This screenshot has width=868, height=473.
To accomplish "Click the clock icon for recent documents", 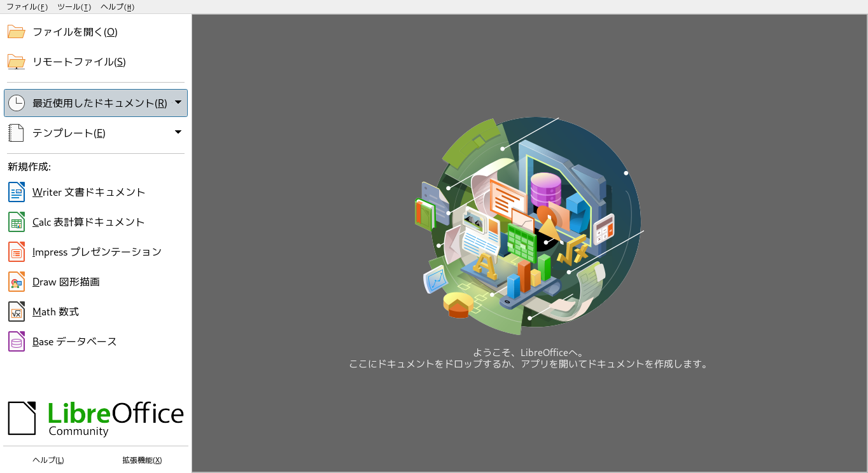I will [16, 103].
